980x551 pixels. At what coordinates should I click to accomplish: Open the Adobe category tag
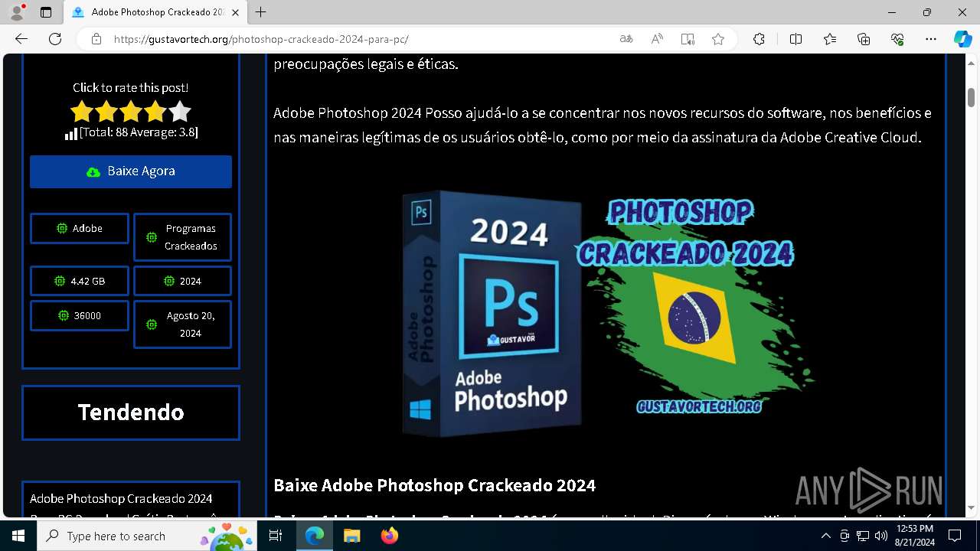click(x=80, y=228)
